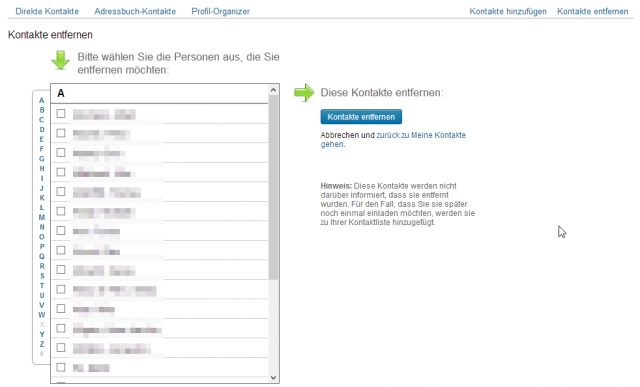The height and width of the screenshot is (387, 640).
Task: Jump to letter I in alphabet index
Action: click(x=42, y=178)
